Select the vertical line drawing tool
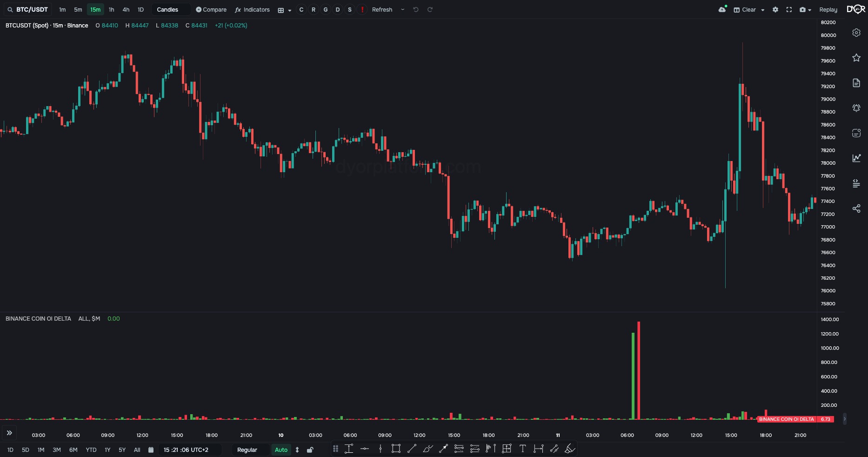868x457 pixels. tap(381, 449)
